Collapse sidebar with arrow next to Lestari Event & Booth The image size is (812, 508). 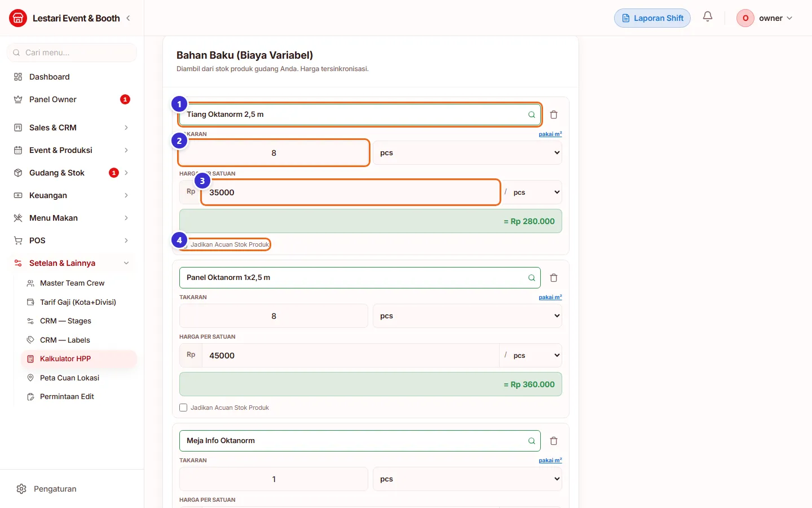(129, 18)
